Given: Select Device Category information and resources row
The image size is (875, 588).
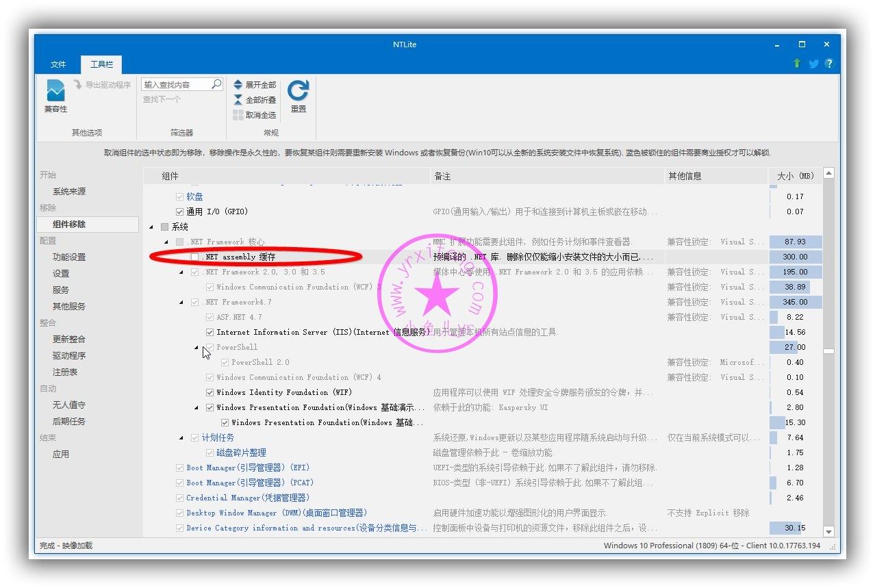Looking at the screenshot, I should (x=483, y=528).
